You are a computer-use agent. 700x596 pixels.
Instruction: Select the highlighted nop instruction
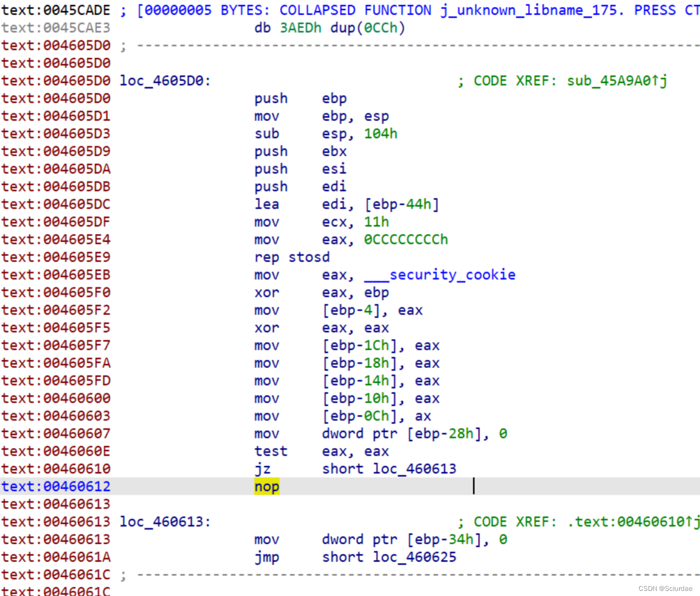(266, 486)
